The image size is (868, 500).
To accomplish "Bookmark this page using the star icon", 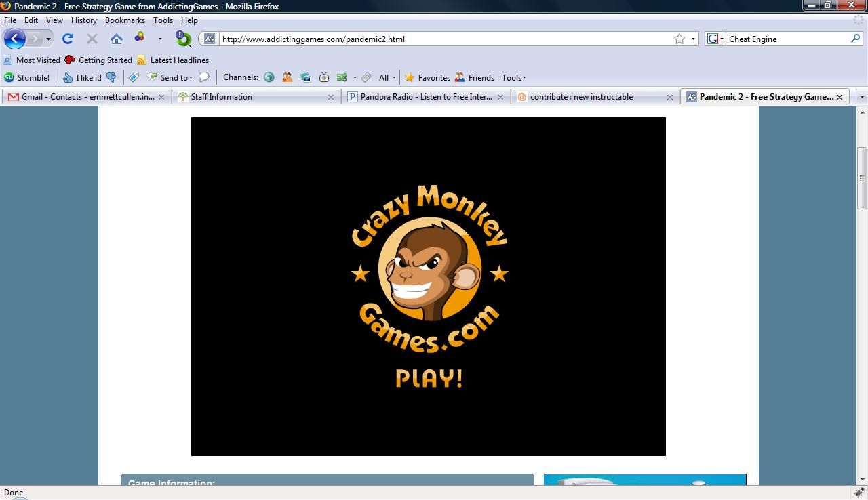I will pyautogui.click(x=678, y=39).
